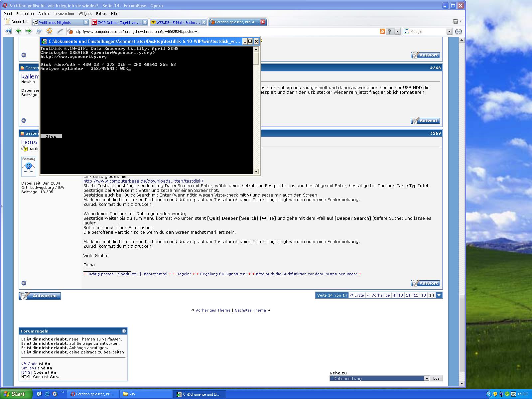Close the Partition gelöscht tab

(263, 22)
